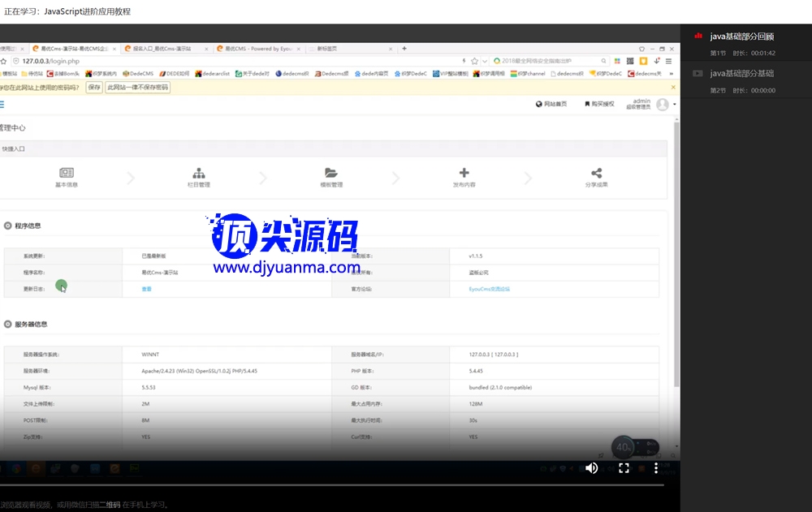Open the EyouCms official forum link

click(489, 289)
